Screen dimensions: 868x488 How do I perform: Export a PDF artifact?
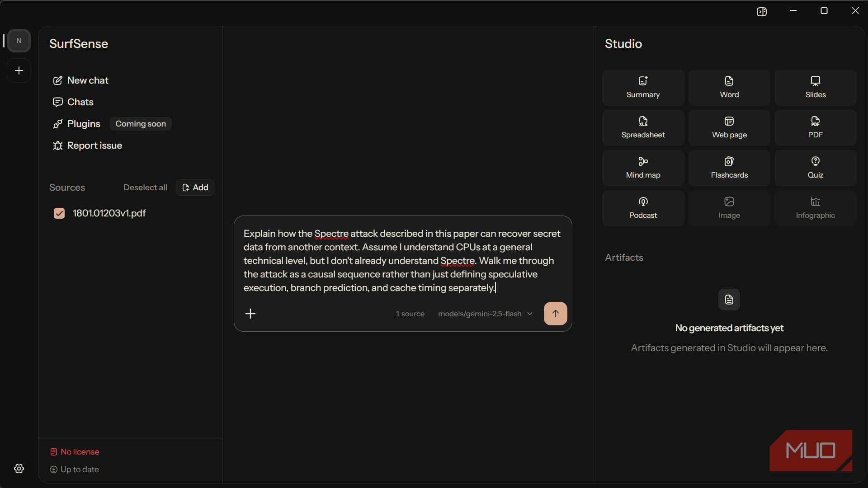[816, 128]
